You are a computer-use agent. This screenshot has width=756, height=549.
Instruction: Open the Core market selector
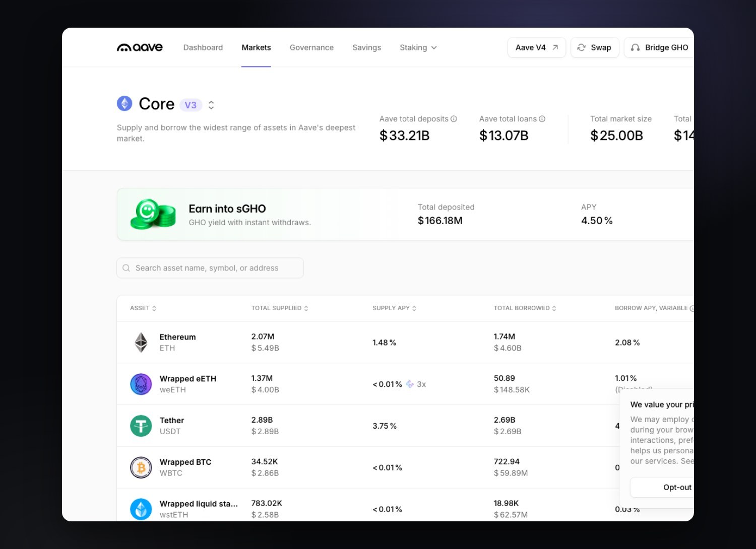(x=211, y=105)
